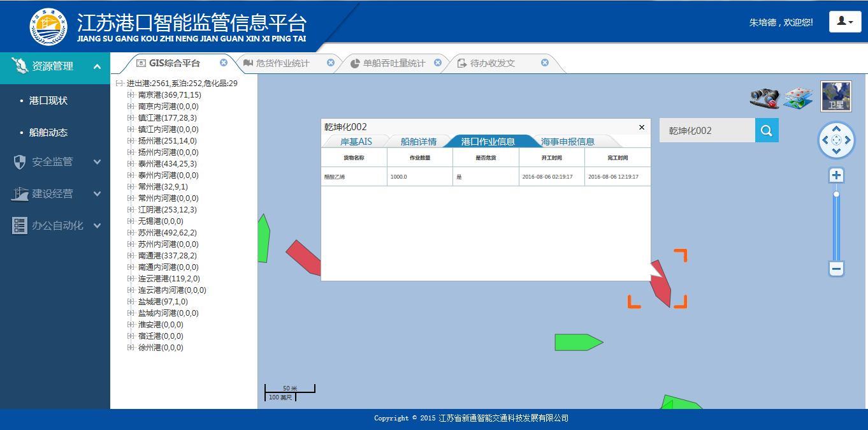Switch to the 单船吞吐量统计 tab
The width and height of the screenshot is (868, 430).
(x=393, y=63)
